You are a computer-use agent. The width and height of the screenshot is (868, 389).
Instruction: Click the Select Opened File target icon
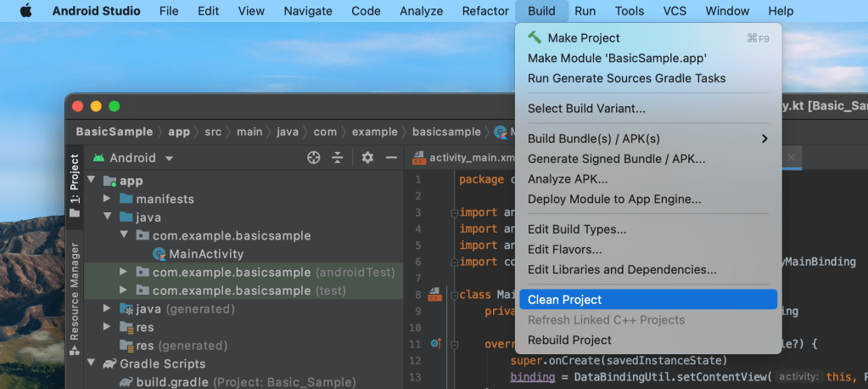point(314,158)
